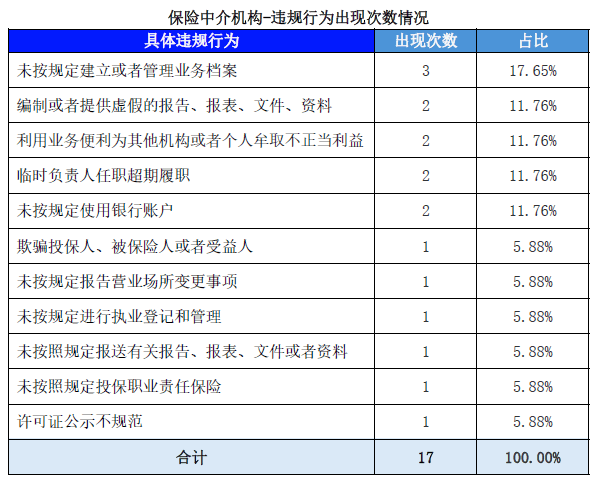Select count 1 in the 执业登记和管理 row
The height and width of the screenshot is (488, 600).
tap(426, 317)
